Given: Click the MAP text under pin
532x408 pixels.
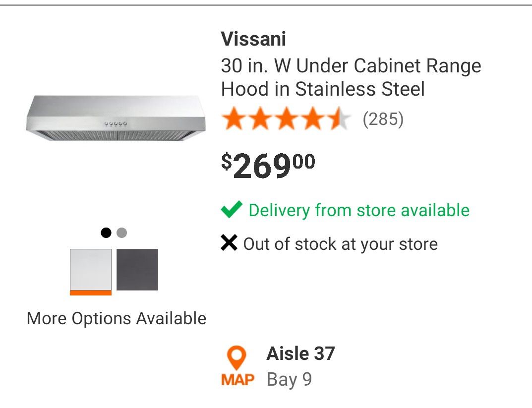Looking at the screenshot, I should tap(237, 380).
